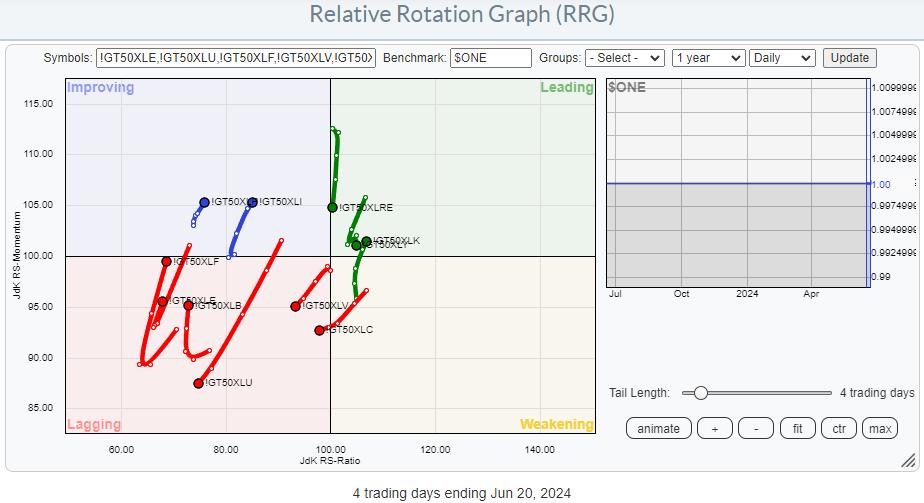Screen dimensions: 924x503
Task: Start the tail animation with animate
Action: click(x=658, y=428)
